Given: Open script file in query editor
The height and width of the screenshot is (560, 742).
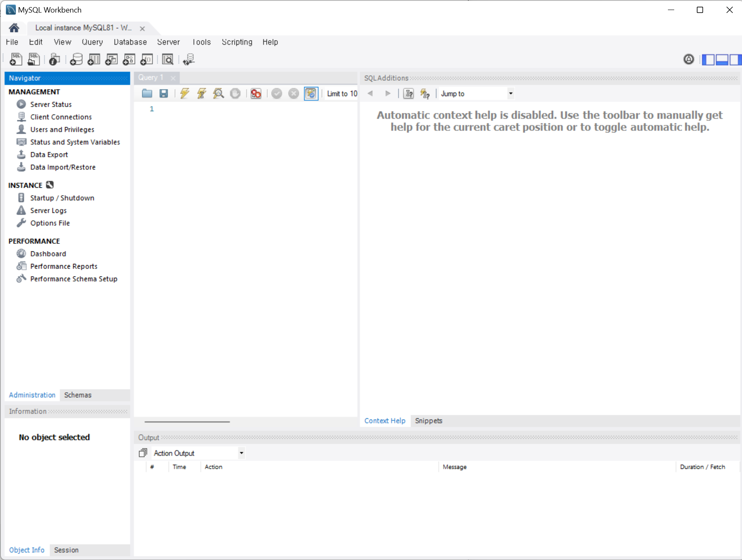Looking at the screenshot, I should click(x=147, y=93).
